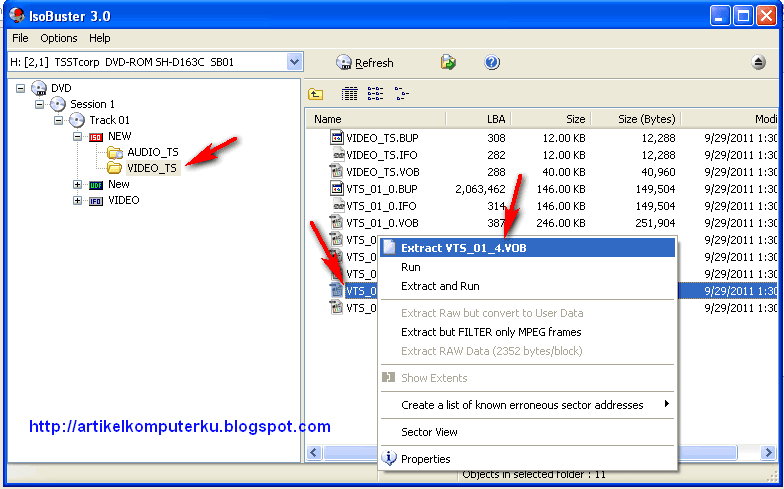Click the IsoBuster title bar app icon
The image size is (784, 489).
point(16,16)
